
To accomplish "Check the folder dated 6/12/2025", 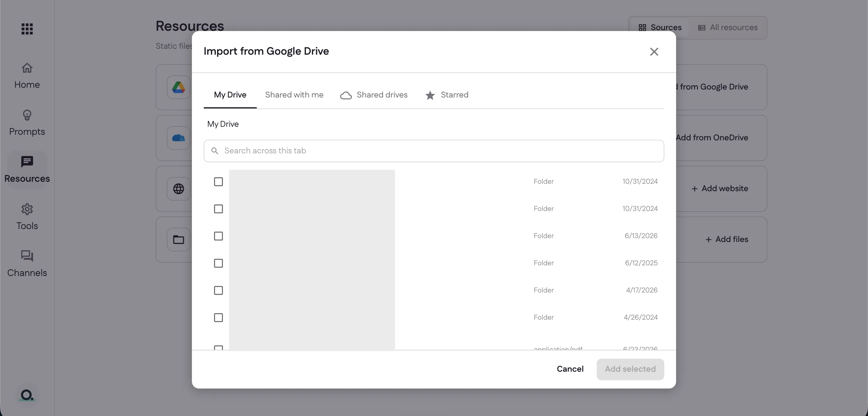I will 218,263.
